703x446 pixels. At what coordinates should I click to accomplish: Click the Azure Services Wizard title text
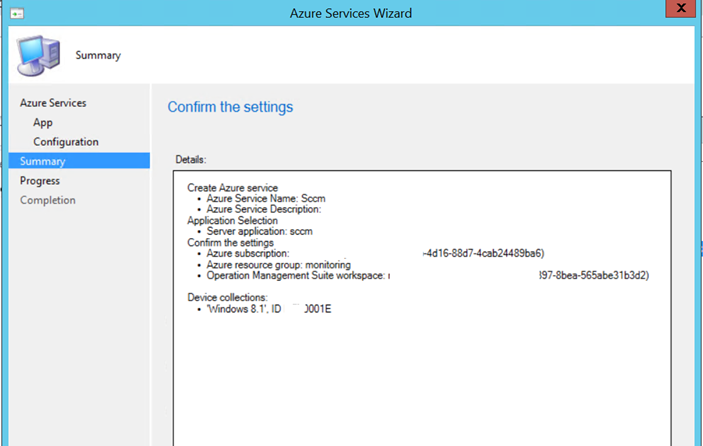tap(351, 13)
